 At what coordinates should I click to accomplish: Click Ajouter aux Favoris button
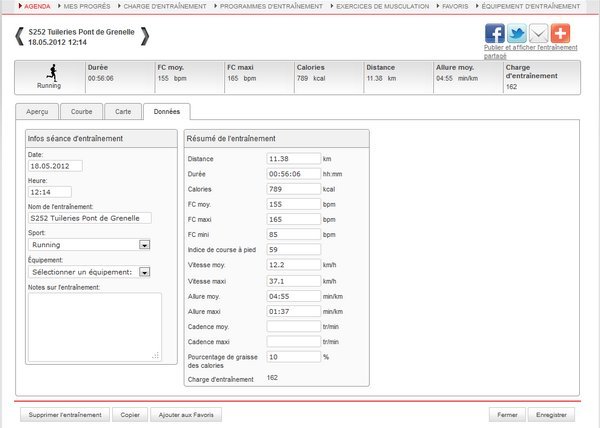(186, 414)
